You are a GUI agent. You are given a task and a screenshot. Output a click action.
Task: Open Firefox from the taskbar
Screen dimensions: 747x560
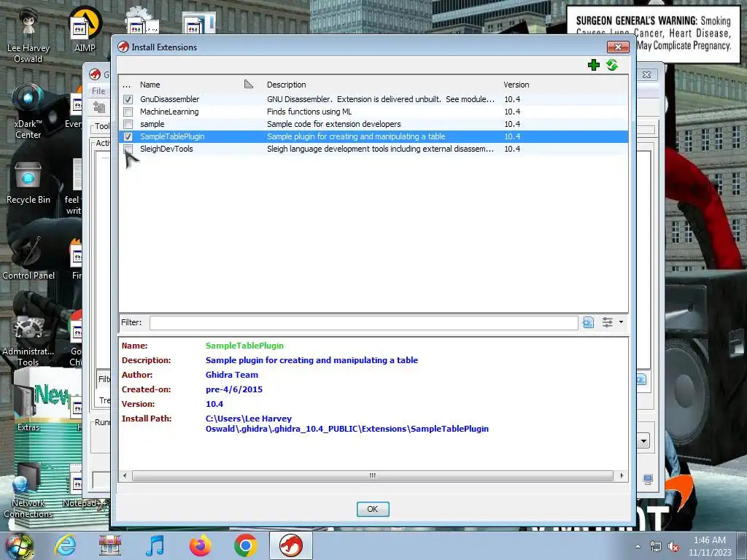tap(201, 545)
